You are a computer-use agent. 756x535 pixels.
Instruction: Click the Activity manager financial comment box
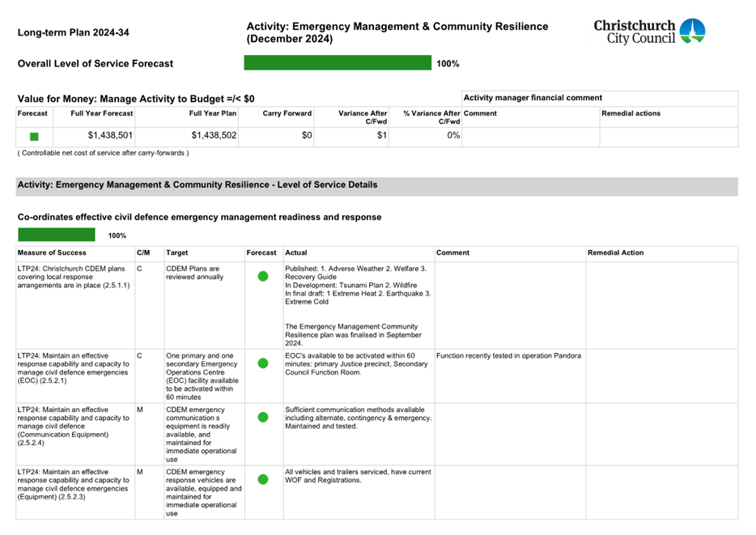pos(599,97)
